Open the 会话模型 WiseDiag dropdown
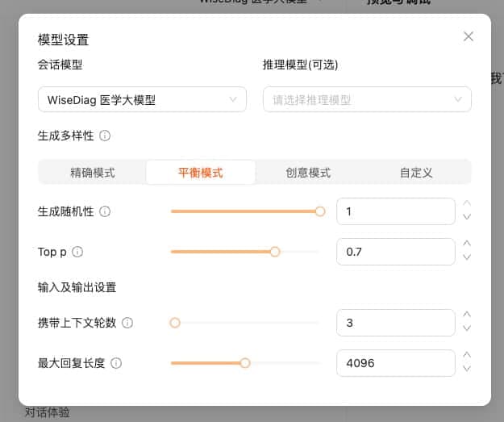This screenshot has height=422, width=504. coord(142,99)
